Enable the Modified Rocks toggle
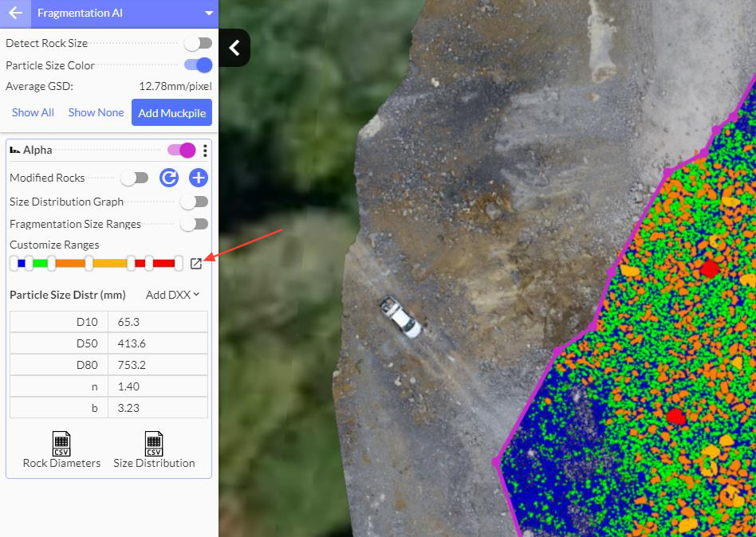This screenshot has height=537, width=756. [134, 178]
